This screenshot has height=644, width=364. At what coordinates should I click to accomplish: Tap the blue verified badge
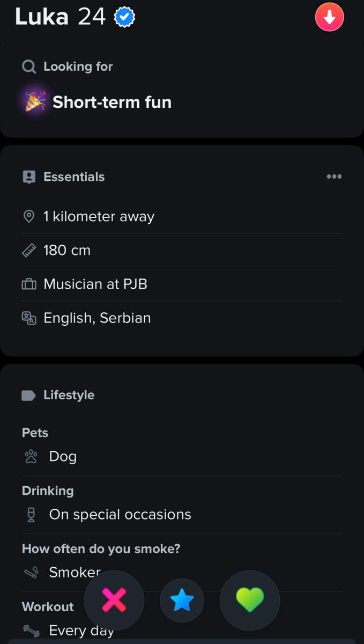coord(124,18)
